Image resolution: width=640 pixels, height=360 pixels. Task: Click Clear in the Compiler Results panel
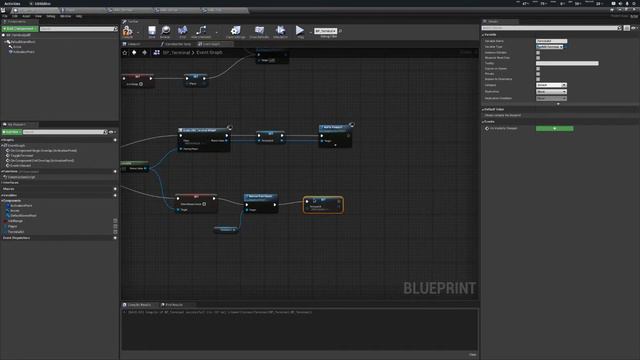tap(472, 355)
